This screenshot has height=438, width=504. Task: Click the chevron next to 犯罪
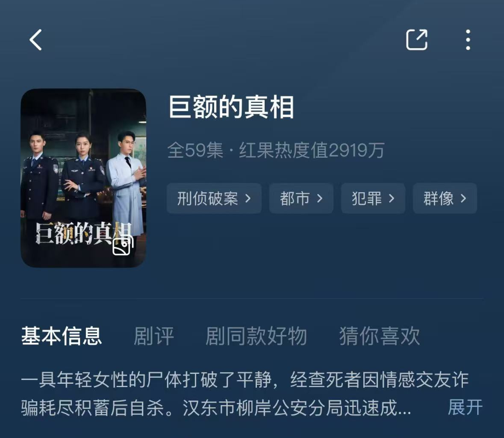392,198
